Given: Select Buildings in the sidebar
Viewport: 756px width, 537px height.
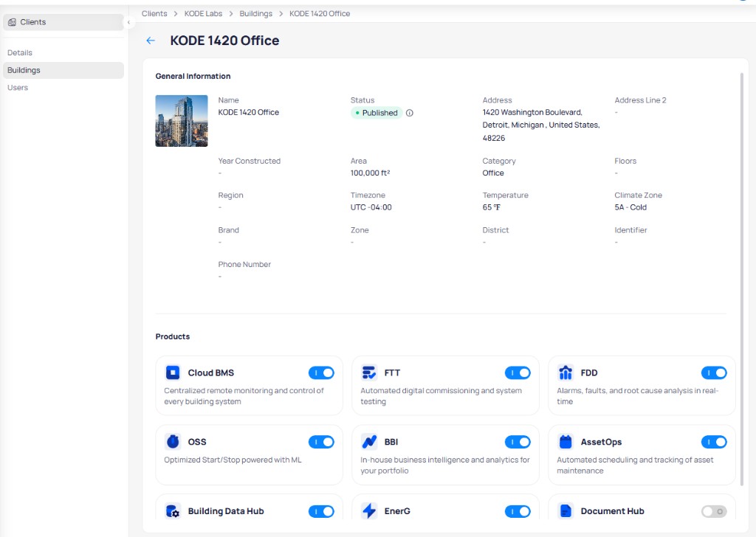Looking at the screenshot, I should (63, 70).
